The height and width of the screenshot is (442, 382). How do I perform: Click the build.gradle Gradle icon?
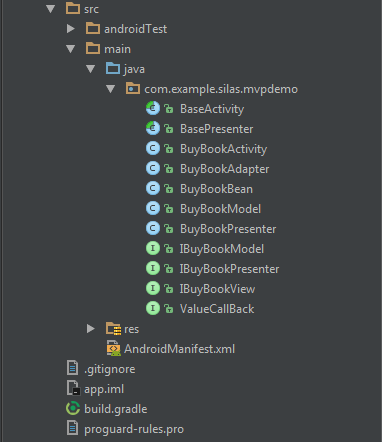click(x=73, y=408)
